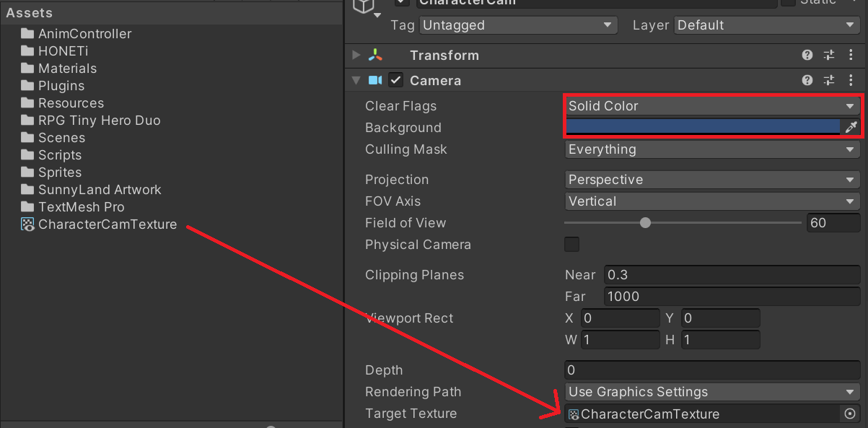
Task: Open the Culling Mask dropdown
Action: (712, 149)
